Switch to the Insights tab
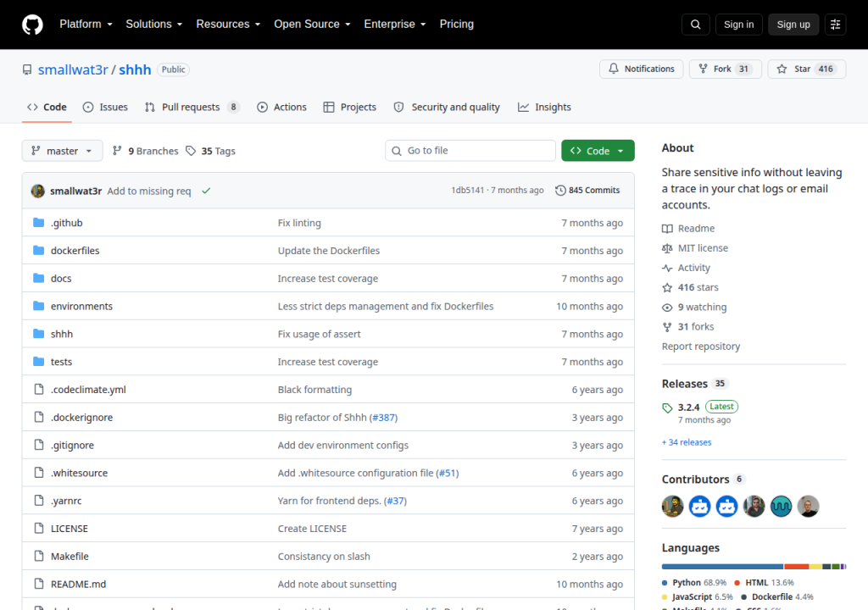 tap(545, 107)
